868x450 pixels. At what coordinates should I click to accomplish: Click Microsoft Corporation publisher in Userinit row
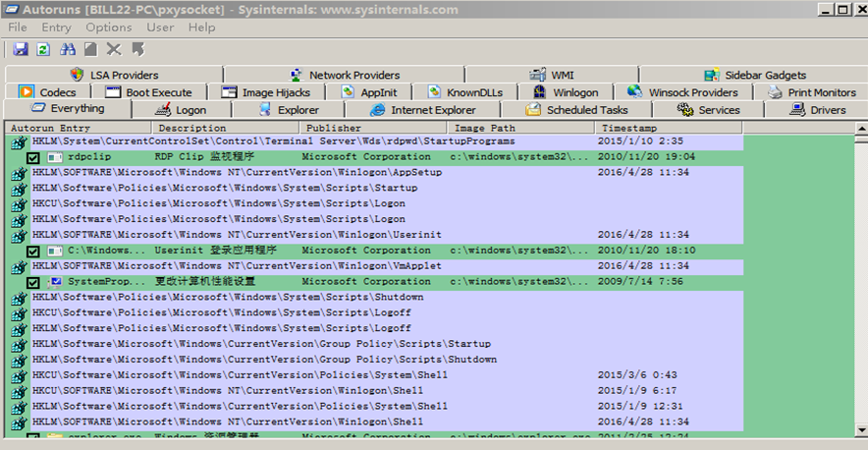coord(366,251)
